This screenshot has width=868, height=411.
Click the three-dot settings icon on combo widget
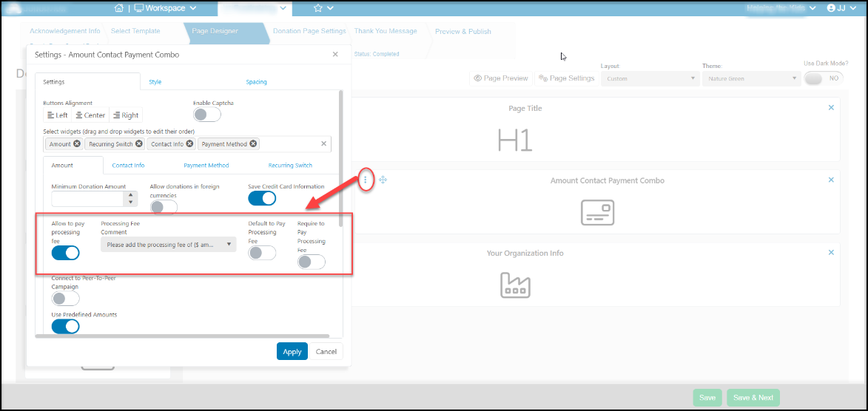[x=365, y=180]
